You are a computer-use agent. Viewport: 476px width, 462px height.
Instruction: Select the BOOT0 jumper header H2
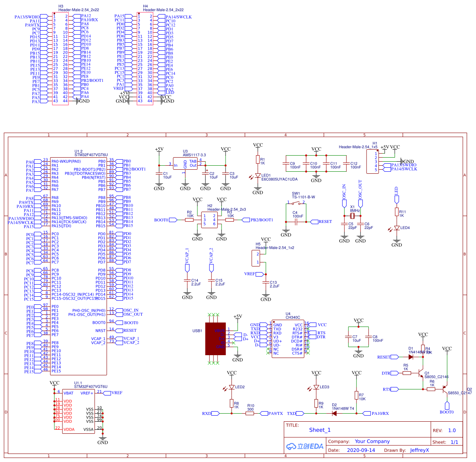(209, 219)
